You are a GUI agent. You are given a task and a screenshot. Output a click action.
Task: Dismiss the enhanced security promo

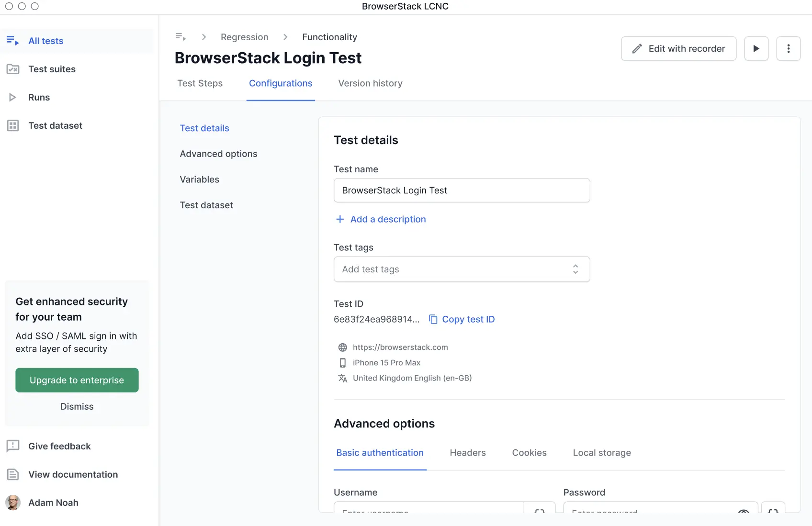77,406
